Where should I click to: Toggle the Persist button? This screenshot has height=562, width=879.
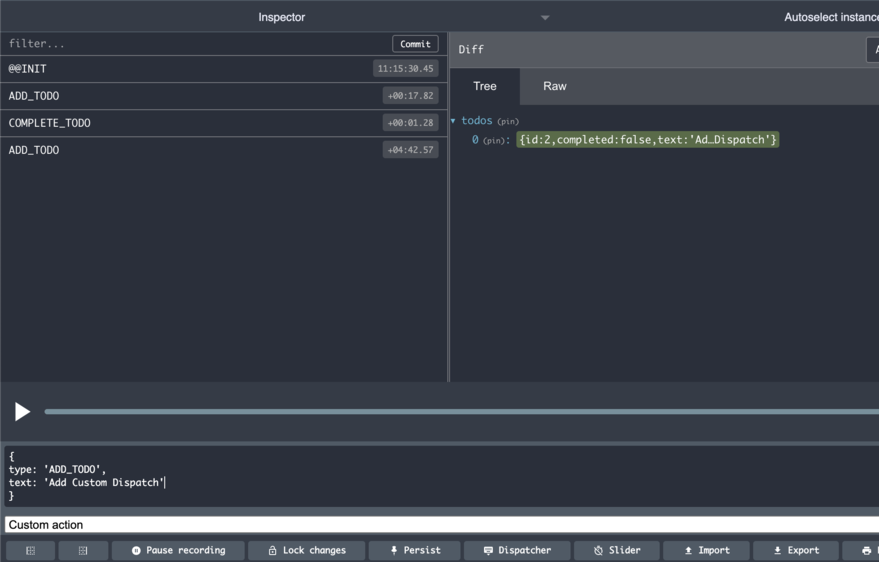point(415,551)
